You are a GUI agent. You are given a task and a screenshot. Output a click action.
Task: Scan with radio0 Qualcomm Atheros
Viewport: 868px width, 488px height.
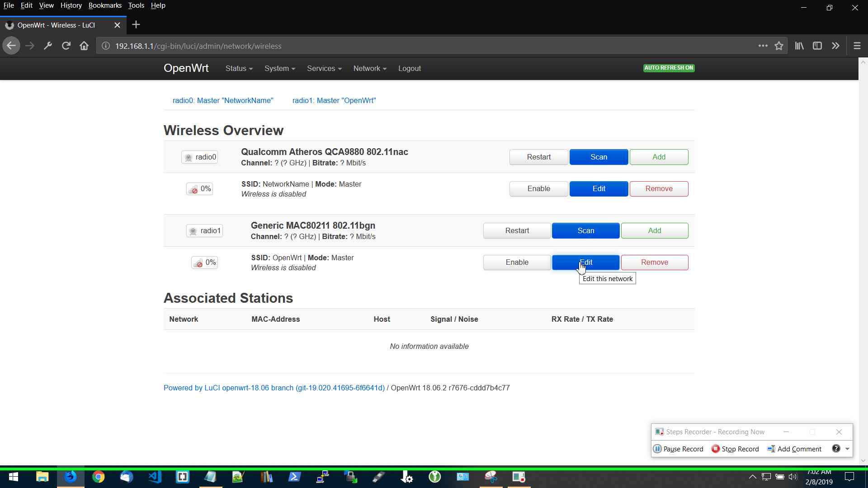click(599, 157)
